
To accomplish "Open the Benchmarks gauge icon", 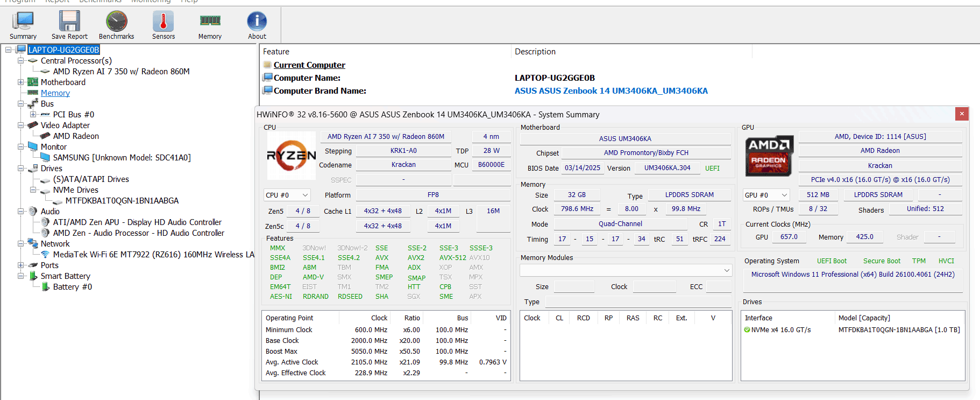I will click(117, 21).
